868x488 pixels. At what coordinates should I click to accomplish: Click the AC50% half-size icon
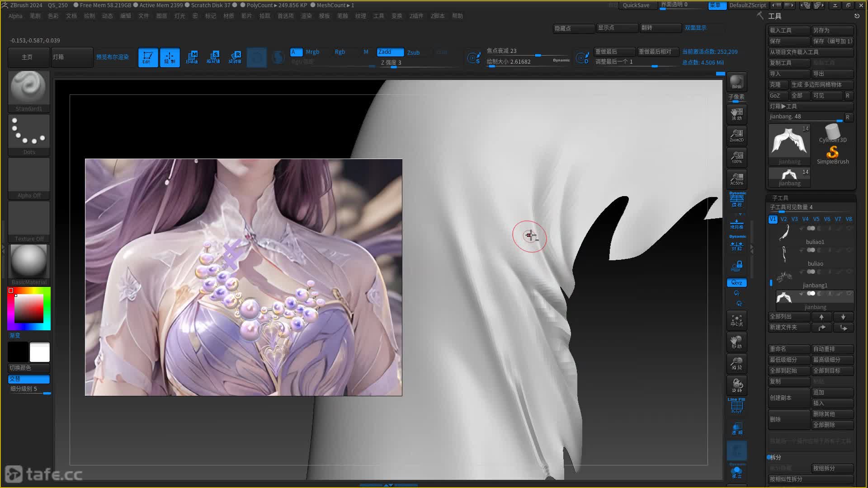click(x=736, y=179)
